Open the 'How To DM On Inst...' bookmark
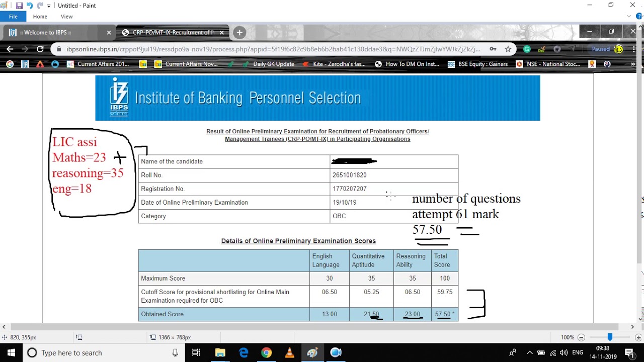The image size is (644, 362). [407, 64]
